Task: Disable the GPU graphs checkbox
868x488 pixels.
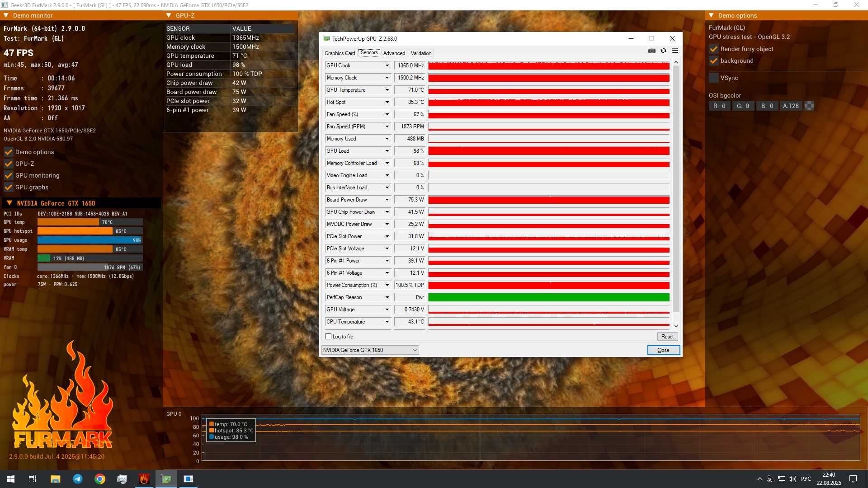Action: [9, 187]
